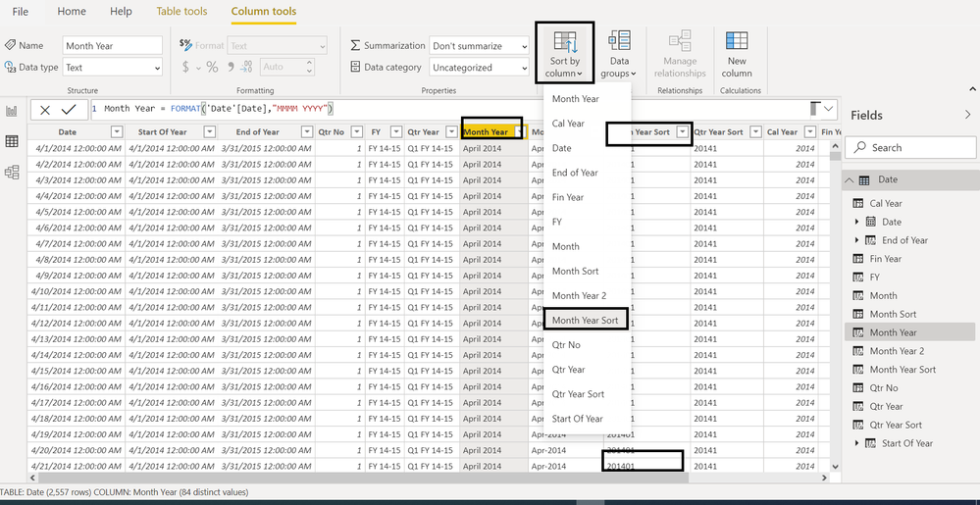Cancel formula edit with the X icon

[45, 111]
